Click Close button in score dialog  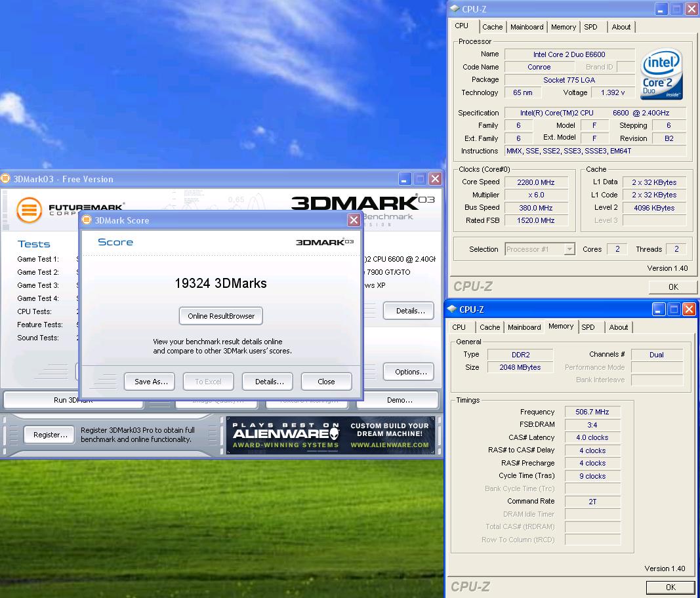click(x=326, y=382)
